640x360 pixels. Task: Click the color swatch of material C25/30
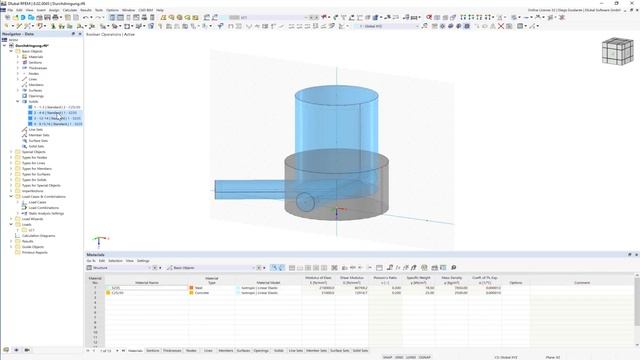[x=108, y=293]
